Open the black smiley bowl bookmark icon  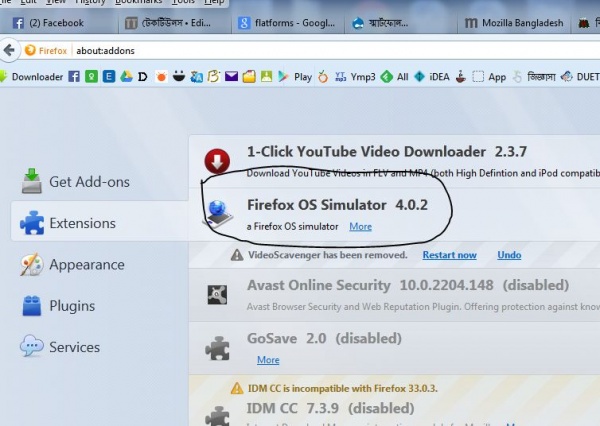pos(179,77)
